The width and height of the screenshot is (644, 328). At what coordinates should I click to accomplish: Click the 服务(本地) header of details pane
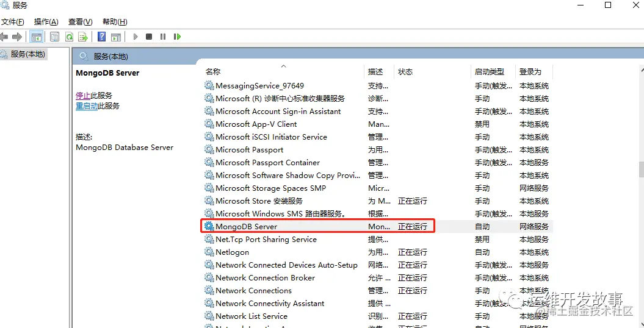tap(111, 57)
